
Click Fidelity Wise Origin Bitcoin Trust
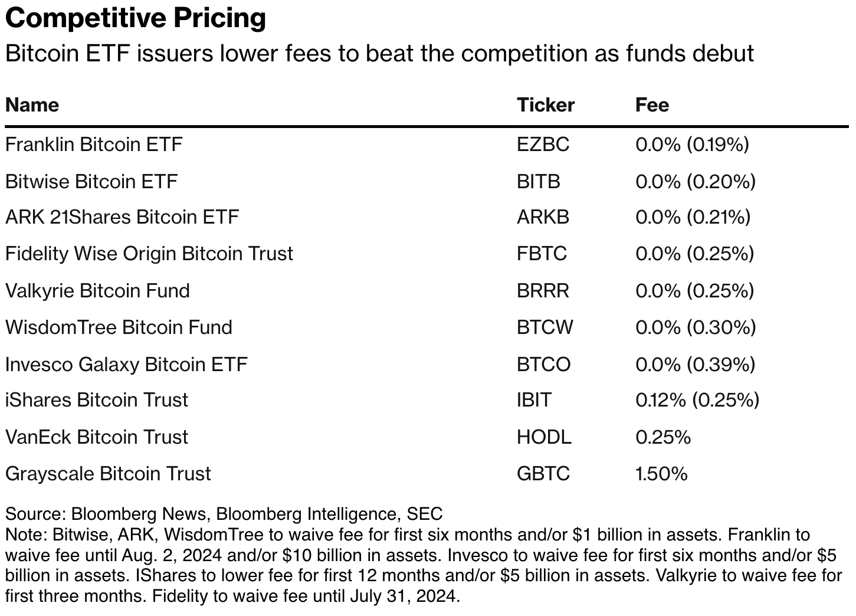tap(149, 254)
